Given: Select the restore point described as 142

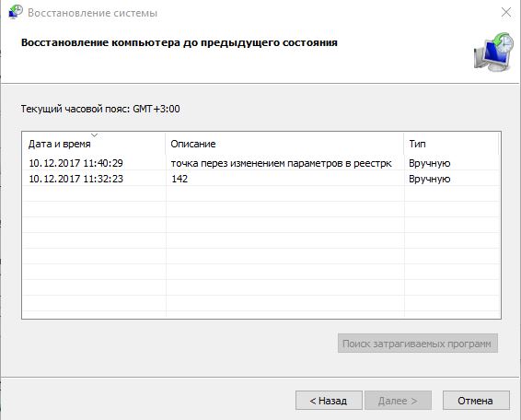Looking at the screenshot, I should [179, 179].
